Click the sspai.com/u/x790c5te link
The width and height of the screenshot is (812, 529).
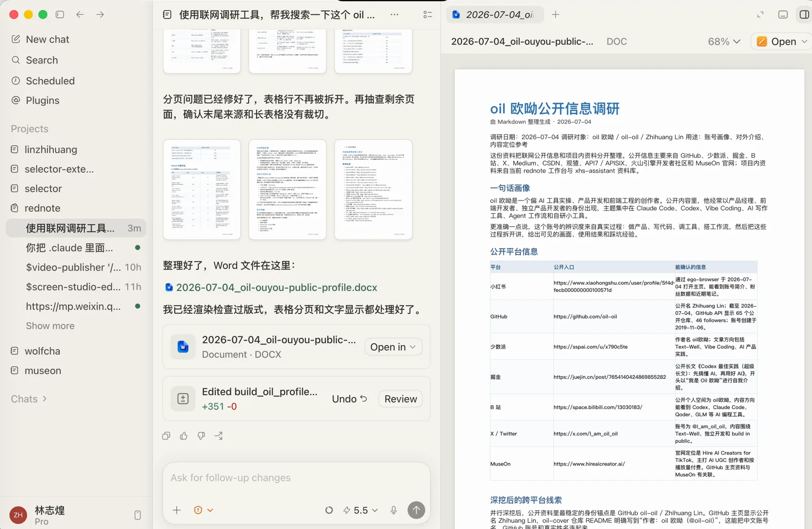click(x=591, y=347)
